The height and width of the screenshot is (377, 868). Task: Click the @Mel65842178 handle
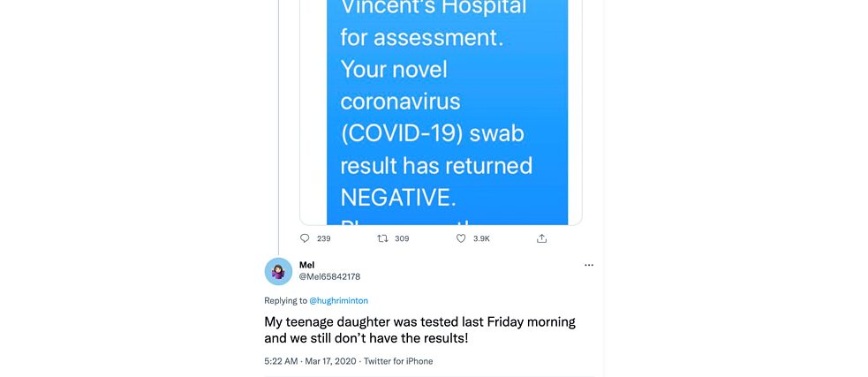329,276
